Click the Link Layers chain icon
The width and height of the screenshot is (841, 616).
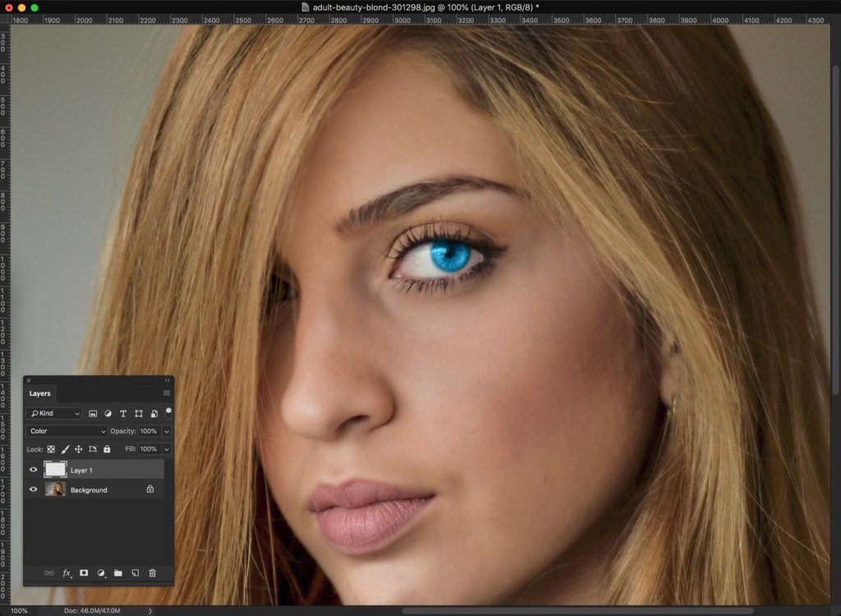click(51, 572)
